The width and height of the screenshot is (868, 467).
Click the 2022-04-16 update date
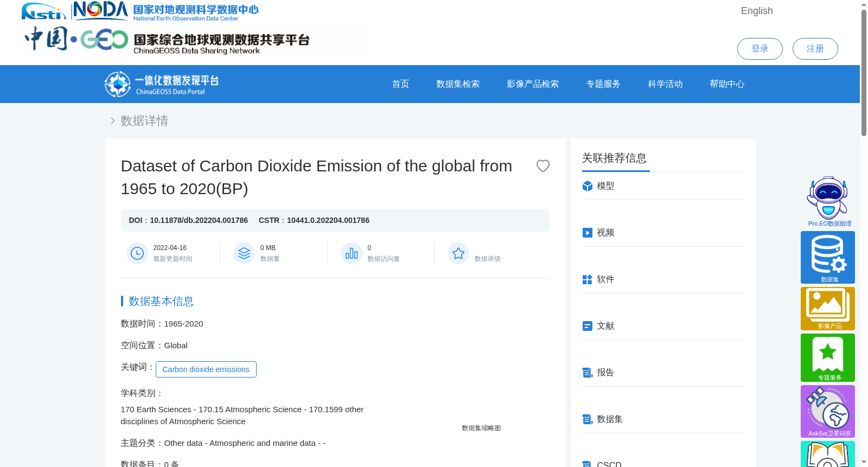tap(170, 248)
